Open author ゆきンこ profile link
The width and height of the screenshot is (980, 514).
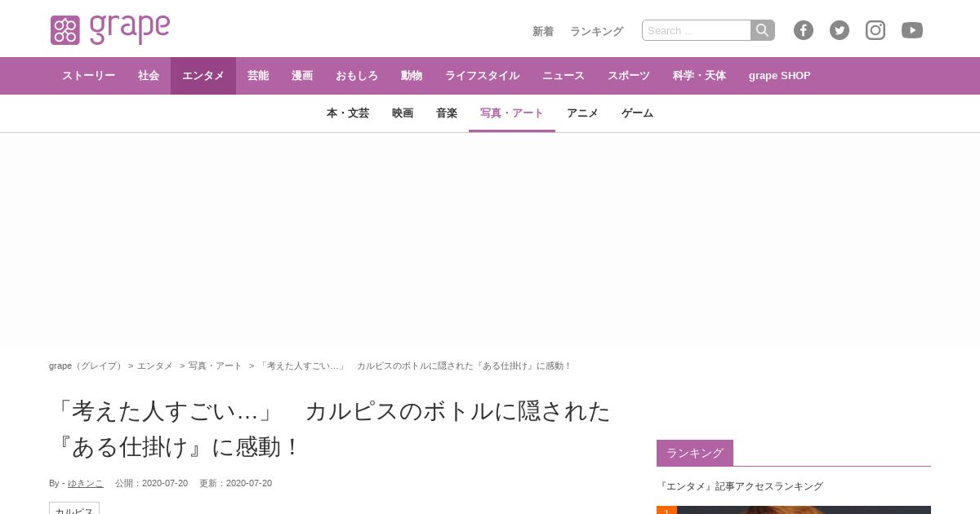tap(86, 483)
